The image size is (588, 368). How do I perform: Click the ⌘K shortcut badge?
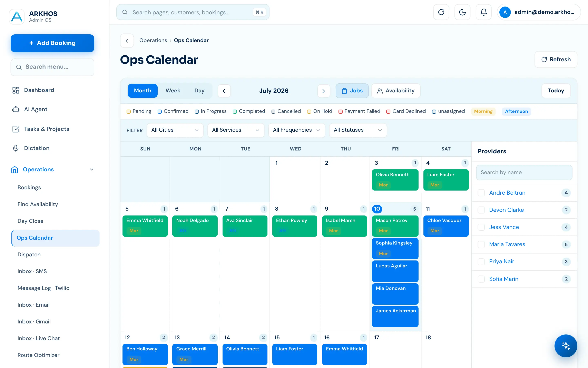click(259, 12)
